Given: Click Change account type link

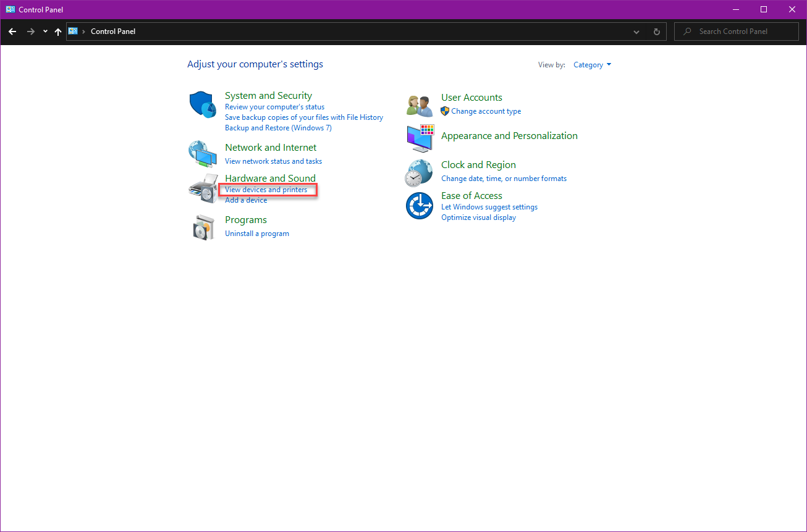Looking at the screenshot, I should tap(486, 111).
